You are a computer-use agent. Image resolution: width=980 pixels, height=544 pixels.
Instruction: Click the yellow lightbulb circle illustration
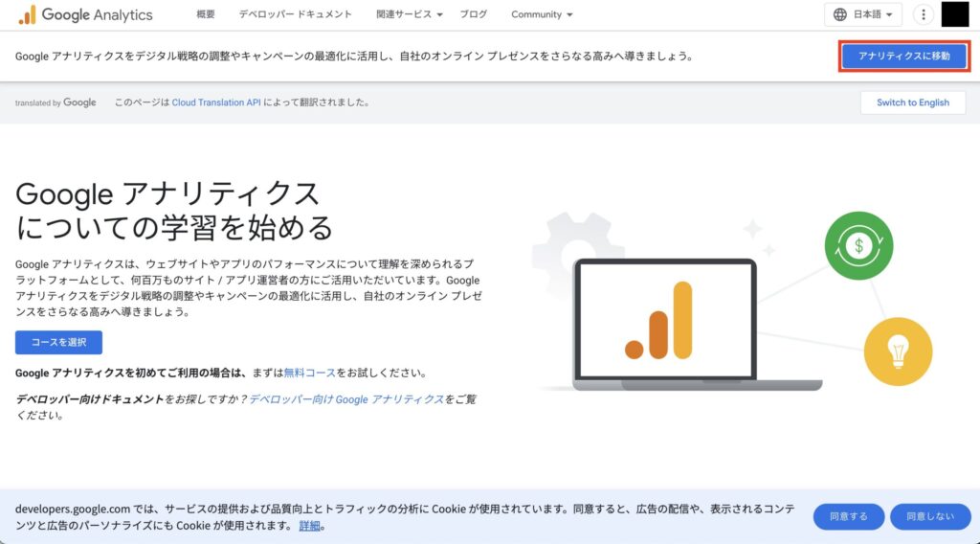pos(898,351)
